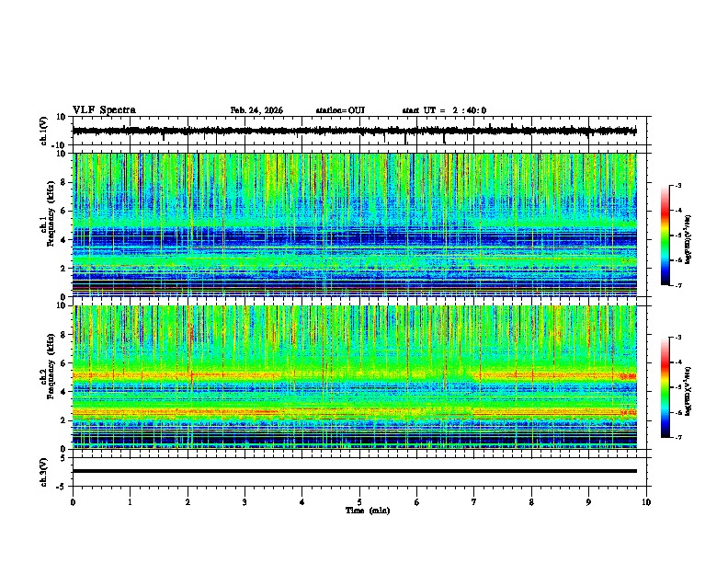Image resolution: width=728 pixels, height=563 pixels.
Task: Click the ch.1 spectrogram color scale bar
Action: coord(665,236)
